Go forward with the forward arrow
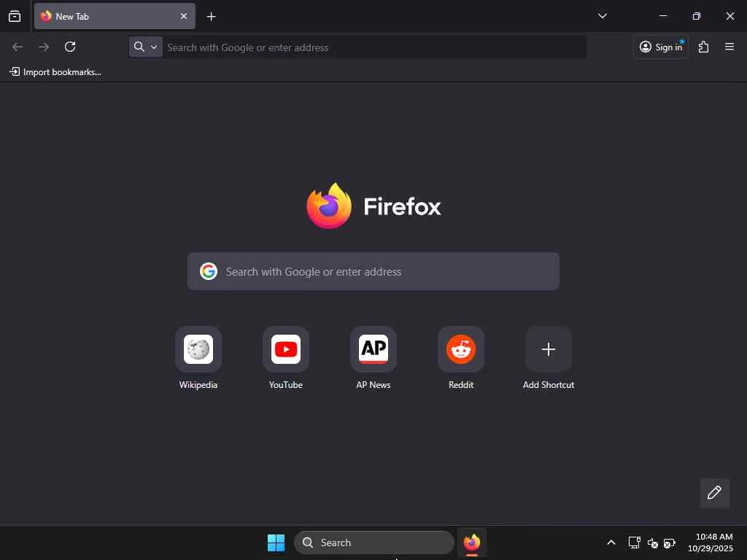Viewport: 747px width, 560px height. coord(43,47)
